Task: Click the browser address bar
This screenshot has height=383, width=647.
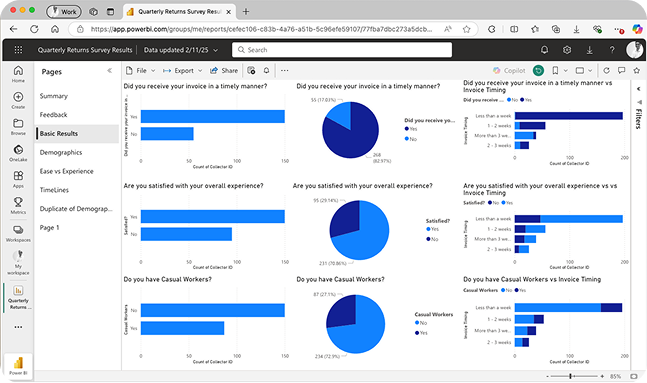Action: pos(261,29)
